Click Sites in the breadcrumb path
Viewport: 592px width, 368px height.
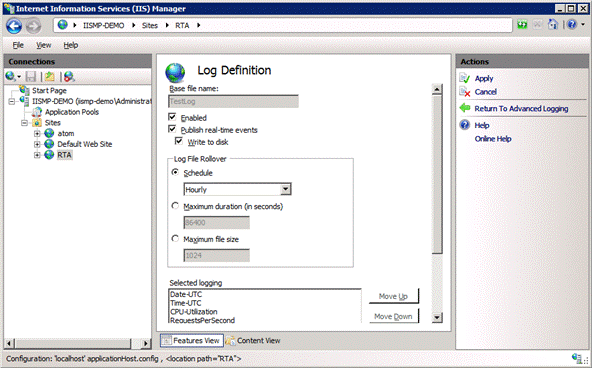click(150, 25)
